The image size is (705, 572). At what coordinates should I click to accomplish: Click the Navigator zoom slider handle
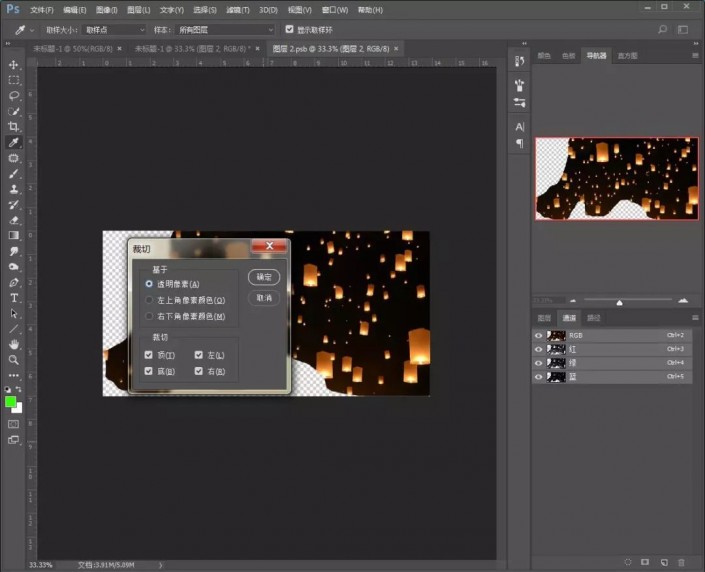[619, 302]
